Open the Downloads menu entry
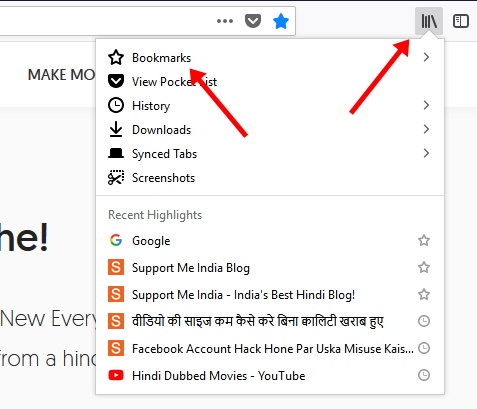This screenshot has width=477, height=409. click(270, 129)
